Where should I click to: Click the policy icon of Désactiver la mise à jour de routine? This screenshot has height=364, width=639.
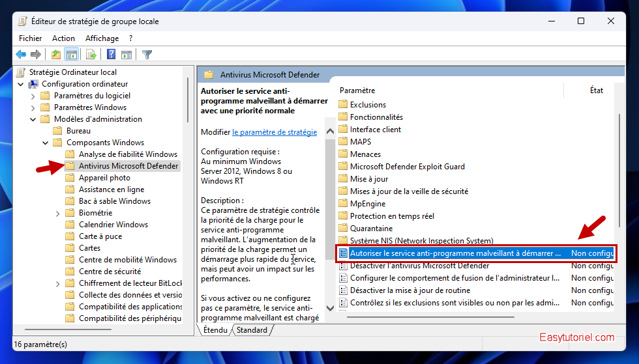tap(343, 290)
